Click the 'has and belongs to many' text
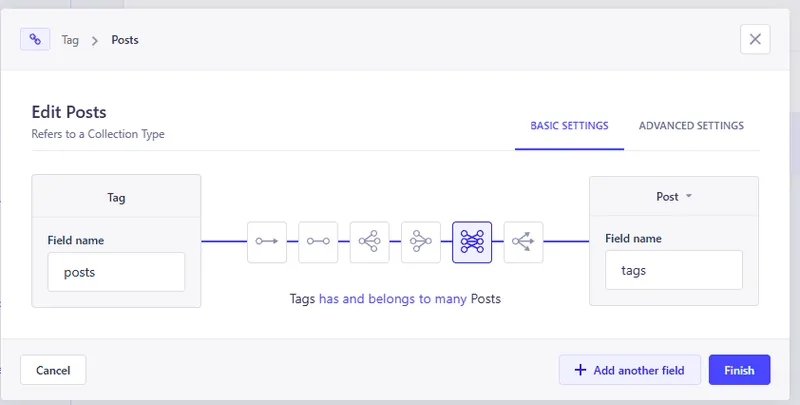 (393, 299)
